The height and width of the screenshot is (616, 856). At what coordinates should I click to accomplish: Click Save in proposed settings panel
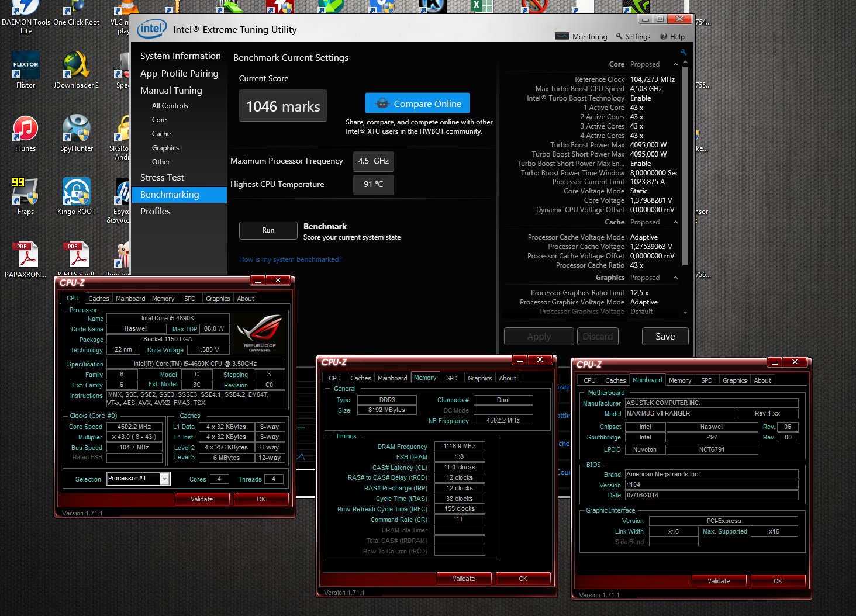pos(665,337)
